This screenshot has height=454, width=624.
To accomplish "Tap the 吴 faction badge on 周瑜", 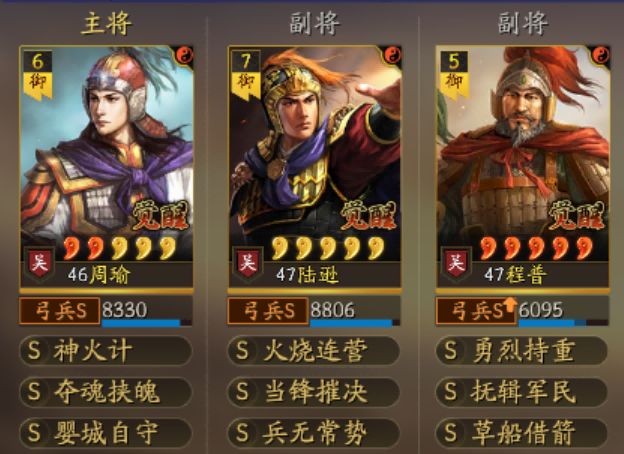I will pyautogui.click(x=39, y=263).
